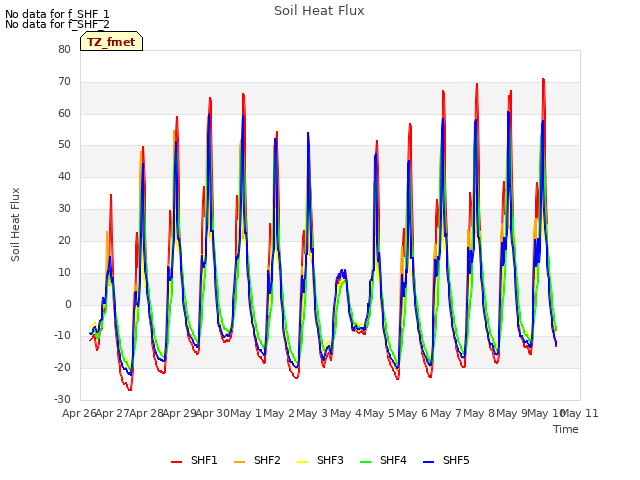The image size is (640, 480).
Task: Click the 'No data for f_SHF_2' message
Action: (57, 24)
